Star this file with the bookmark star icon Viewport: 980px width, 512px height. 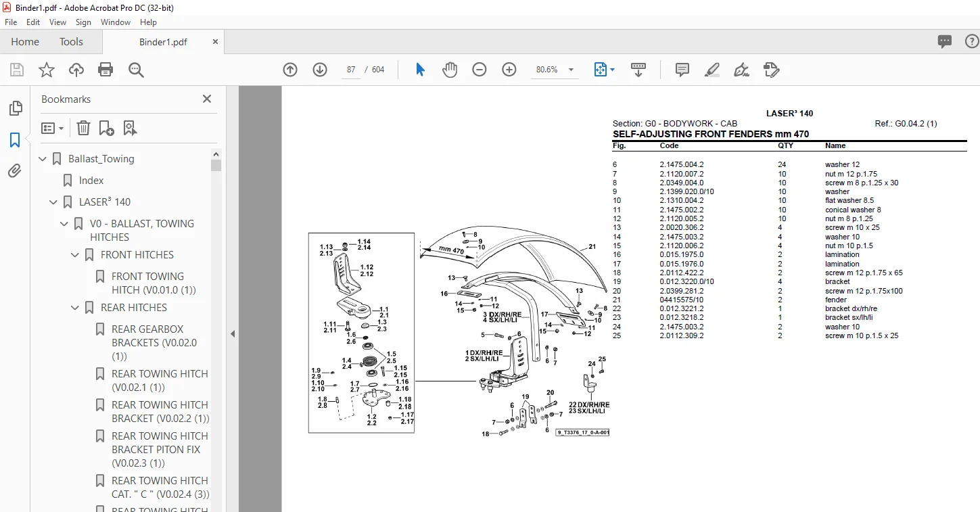pyautogui.click(x=47, y=70)
